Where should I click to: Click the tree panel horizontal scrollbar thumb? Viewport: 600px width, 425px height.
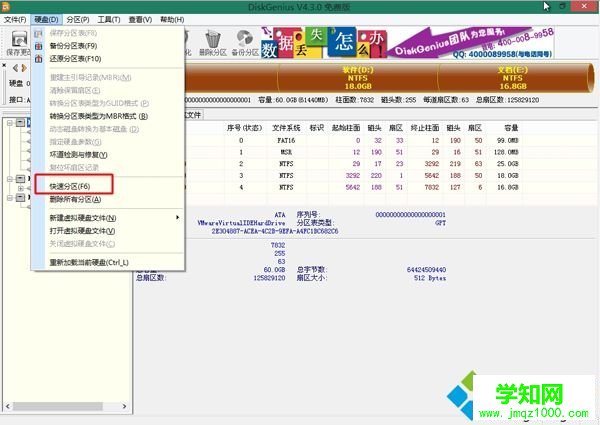(x=58, y=406)
